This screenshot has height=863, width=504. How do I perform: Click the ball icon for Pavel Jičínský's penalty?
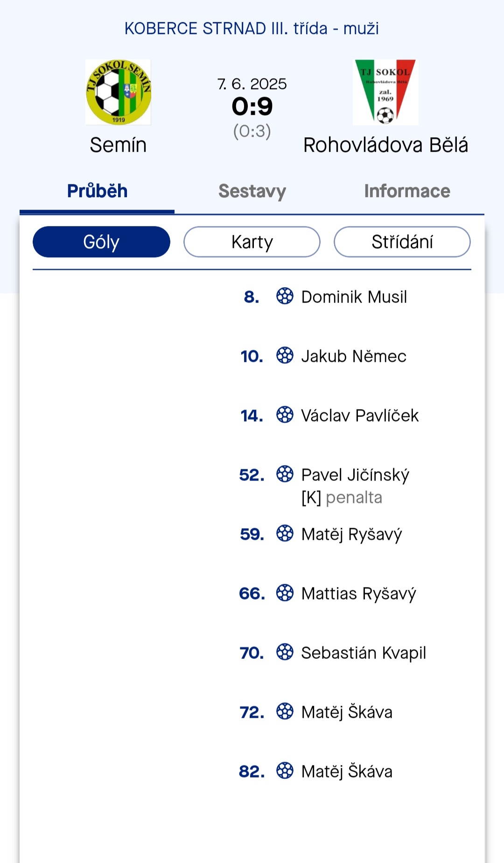285,474
